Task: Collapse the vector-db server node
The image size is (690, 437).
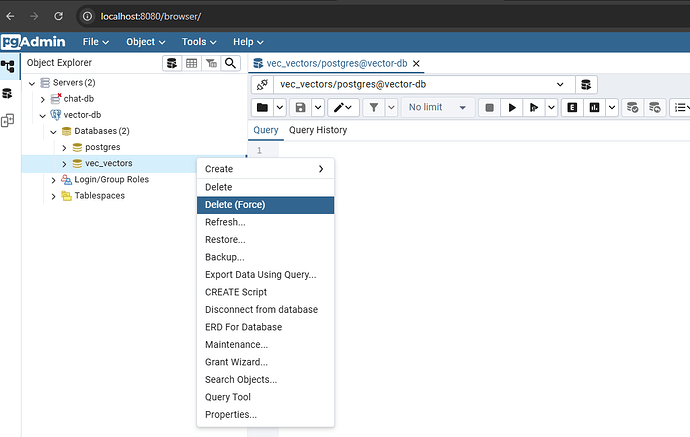Action: click(x=43, y=116)
